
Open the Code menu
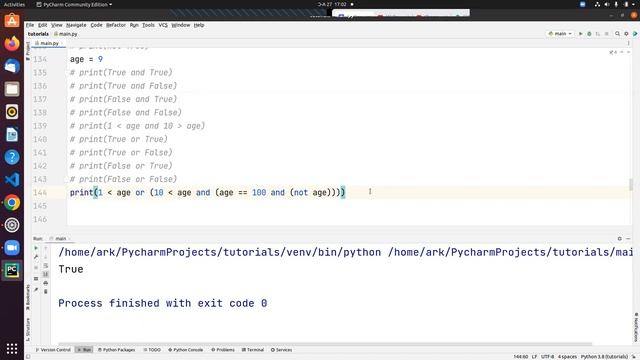96,25
